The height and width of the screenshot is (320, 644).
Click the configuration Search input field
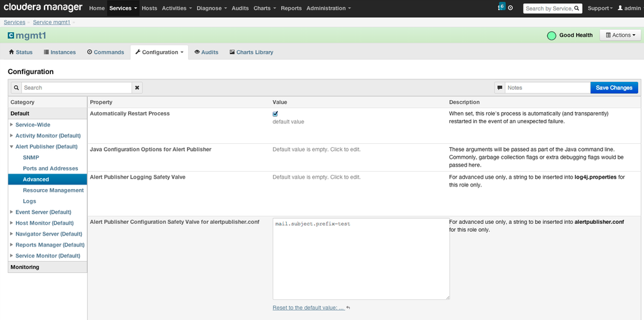click(x=76, y=88)
